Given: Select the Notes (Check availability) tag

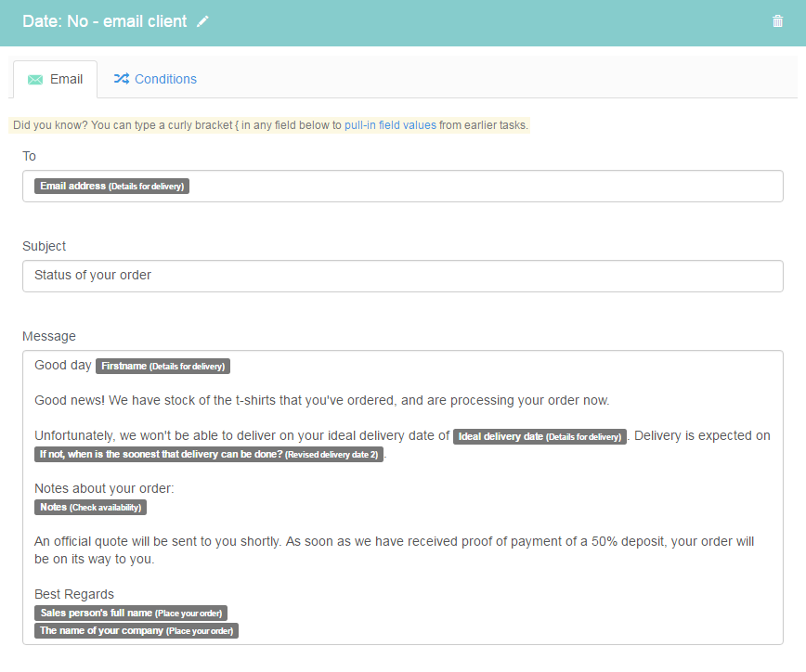Looking at the screenshot, I should pyautogui.click(x=90, y=507).
